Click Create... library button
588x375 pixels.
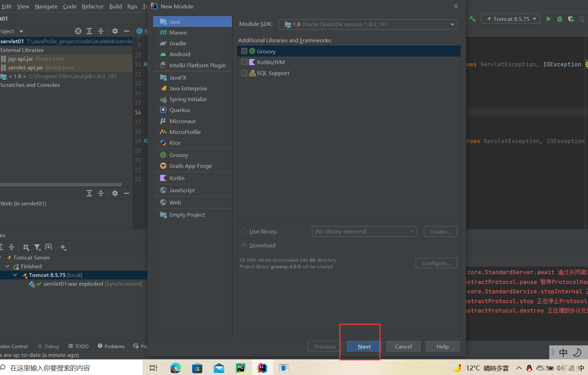coord(440,232)
